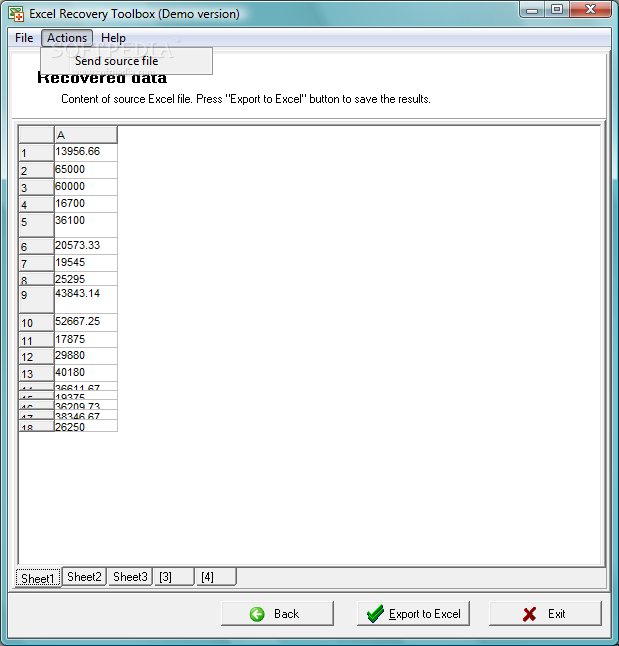The image size is (619, 646).
Task: Select row header 6
Action: coord(37,246)
